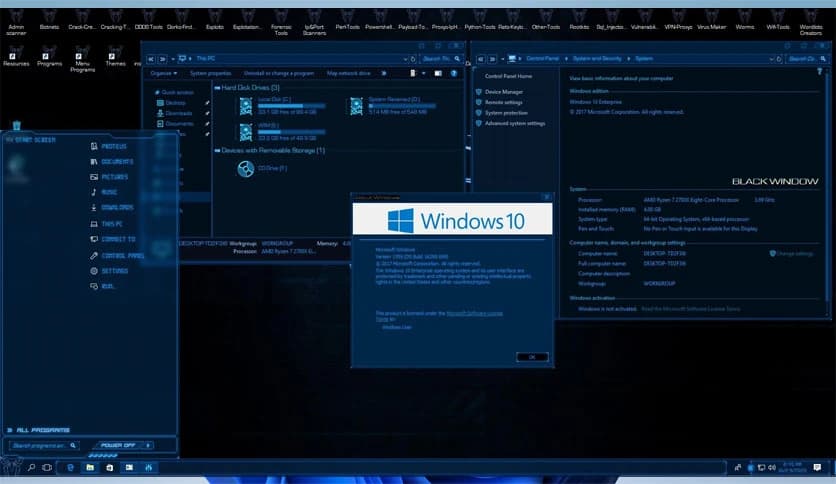Image resolution: width=836 pixels, height=484 pixels.
Task: Open the Exploits desktop icon
Action: point(215,20)
